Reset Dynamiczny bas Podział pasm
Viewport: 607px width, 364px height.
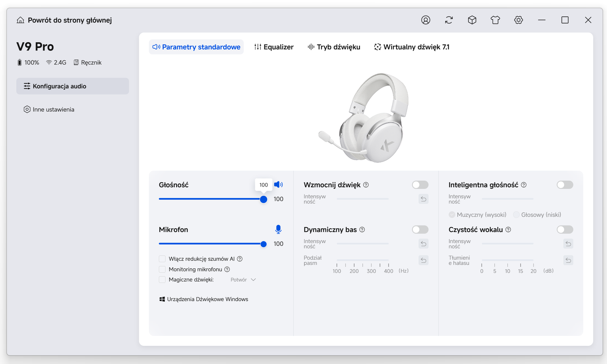point(423,260)
